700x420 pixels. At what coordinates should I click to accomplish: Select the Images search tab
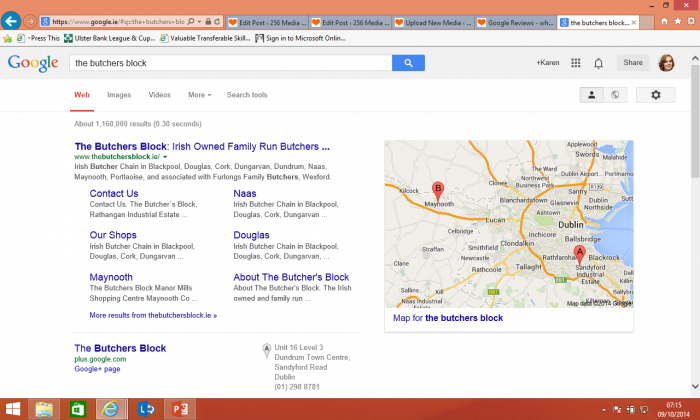(x=119, y=95)
